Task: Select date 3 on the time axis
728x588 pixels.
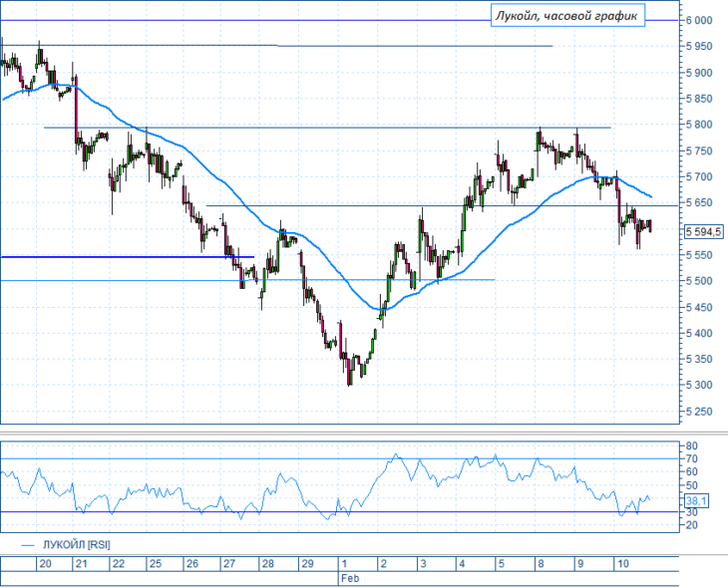Action: 423,564
